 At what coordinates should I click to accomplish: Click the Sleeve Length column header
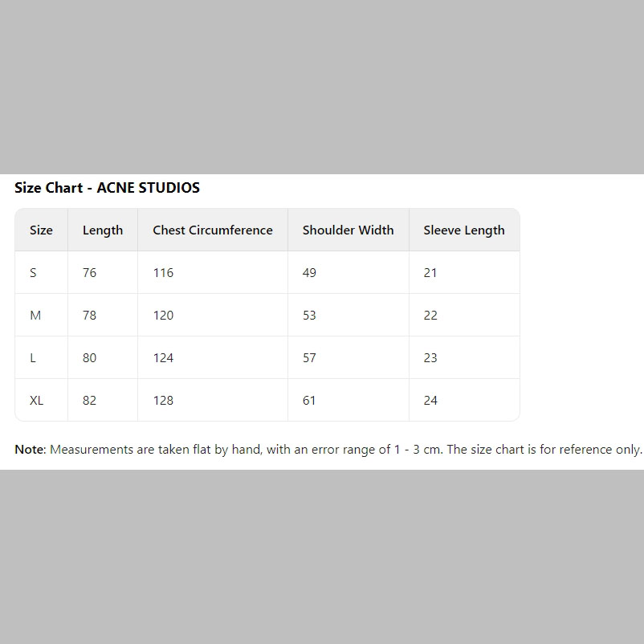(x=464, y=230)
